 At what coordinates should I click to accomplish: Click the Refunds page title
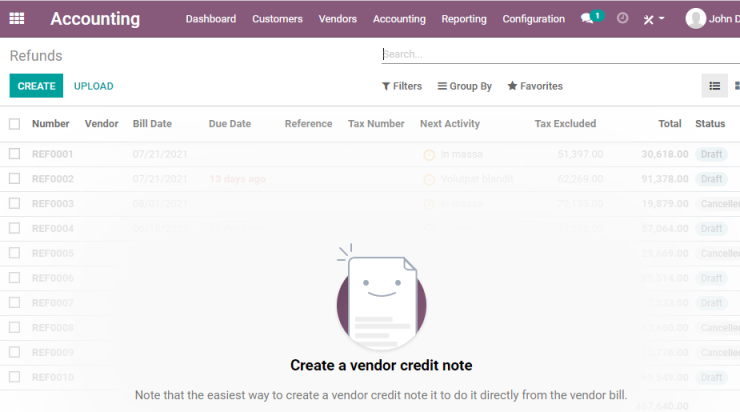pyautogui.click(x=36, y=56)
